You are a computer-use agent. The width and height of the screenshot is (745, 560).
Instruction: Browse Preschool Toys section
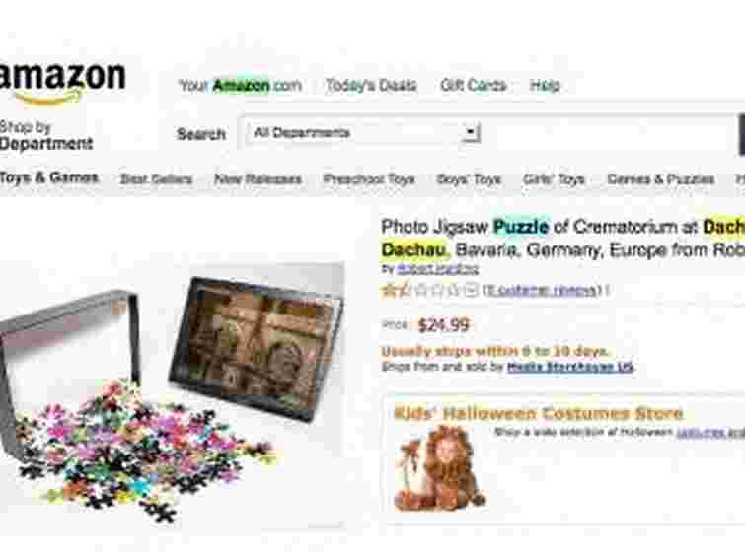coord(369,179)
